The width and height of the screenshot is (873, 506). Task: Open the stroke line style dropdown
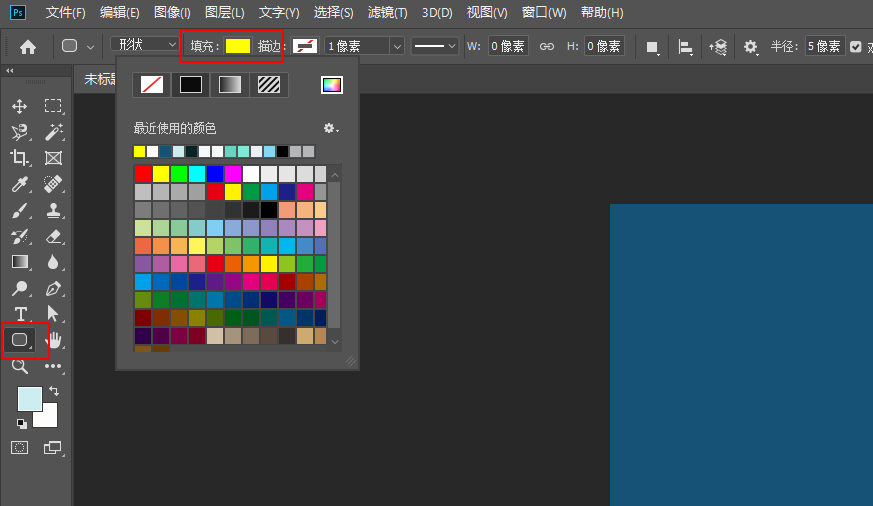435,46
